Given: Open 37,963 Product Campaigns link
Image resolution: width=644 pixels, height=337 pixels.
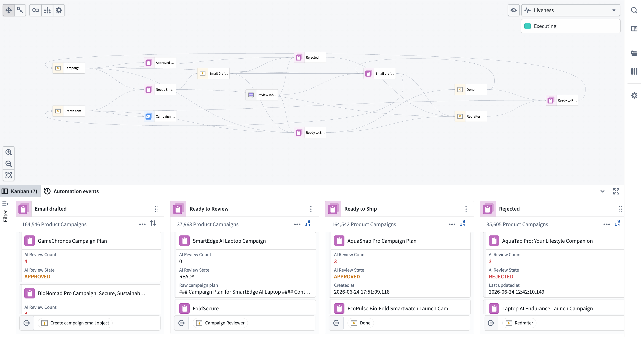Looking at the screenshot, I should (207, 224).
